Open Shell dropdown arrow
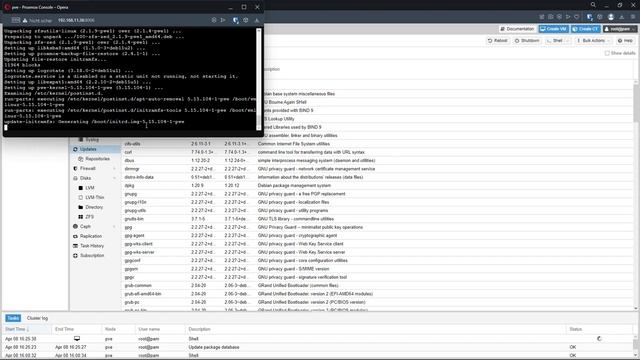The height and width of the screenshot is (360, 640). coord(568,41)
